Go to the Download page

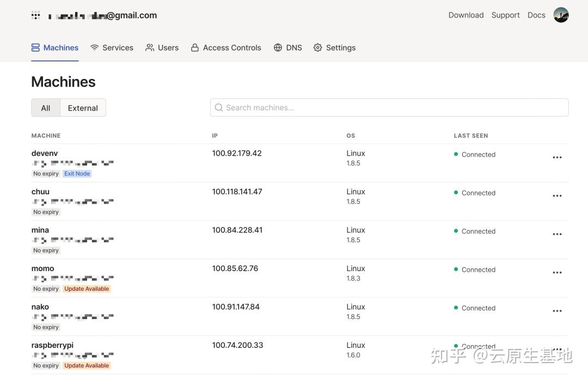click(x=465, y=15)
